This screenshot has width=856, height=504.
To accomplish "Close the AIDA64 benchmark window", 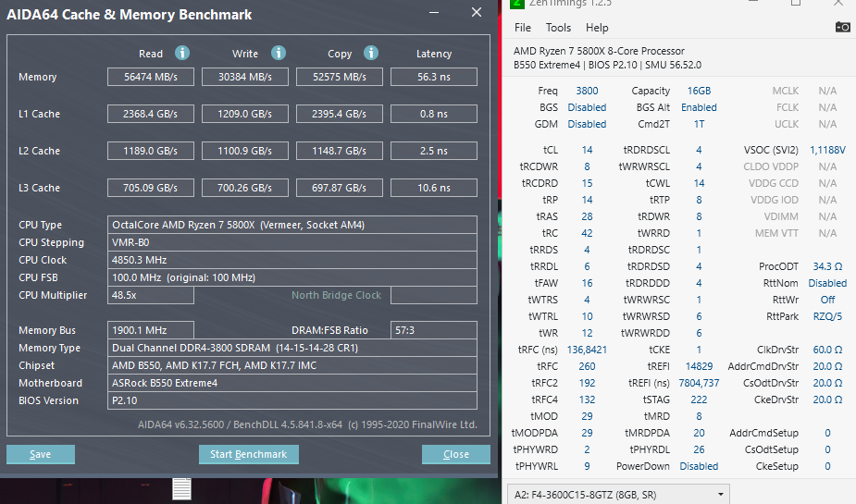I will pyautogui.click(x=477, y=12).
